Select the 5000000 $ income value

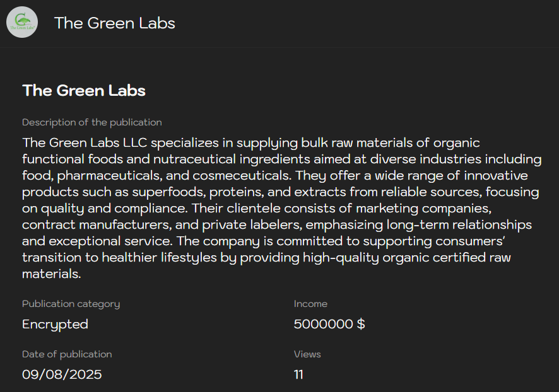(x=329, y=325)
